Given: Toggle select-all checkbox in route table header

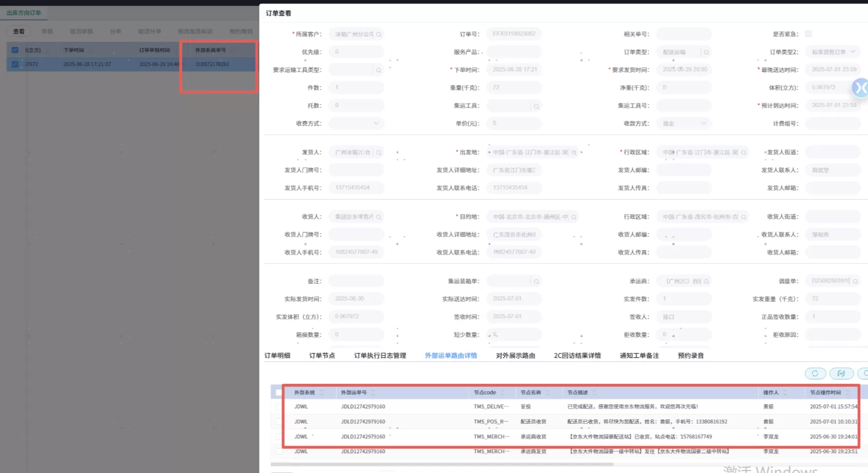Looking at the screenshot, I should pos(279,393).
